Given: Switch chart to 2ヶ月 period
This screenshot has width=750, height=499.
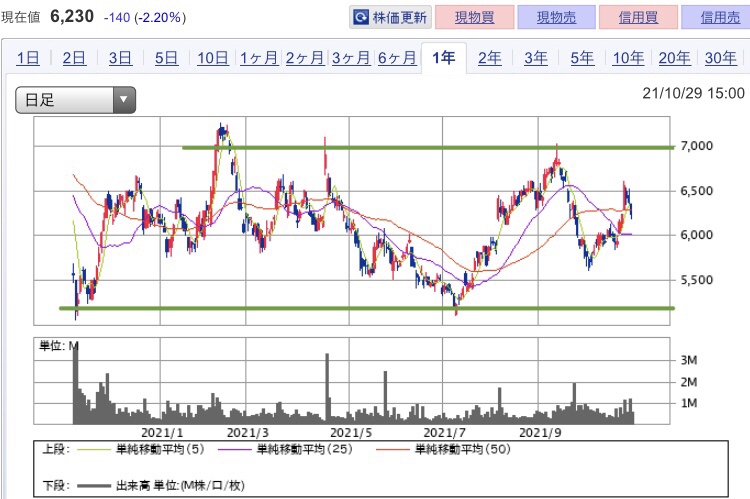Looking at the screenshot, I should [x=305, y=58].
